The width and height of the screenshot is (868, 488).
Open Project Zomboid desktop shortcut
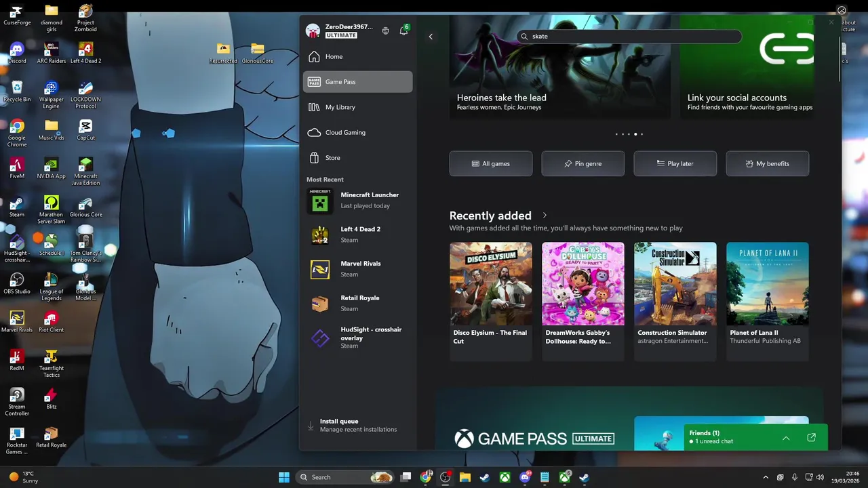point(85,18)
